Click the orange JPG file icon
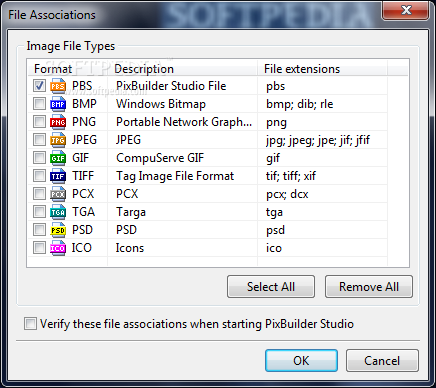Image resolution: width=436 pixels, height=388 pixels. pos(58,140)
